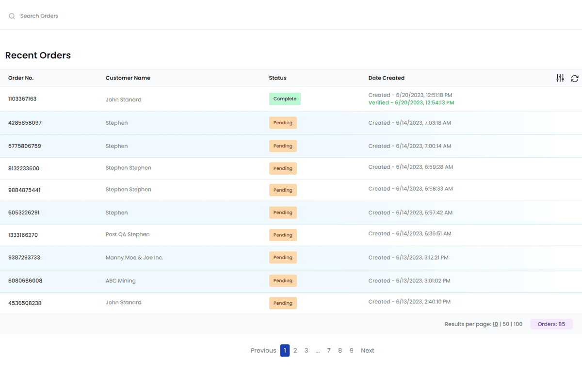Click the Previous pagination link

pyautogui.click(x=263, y=350)
